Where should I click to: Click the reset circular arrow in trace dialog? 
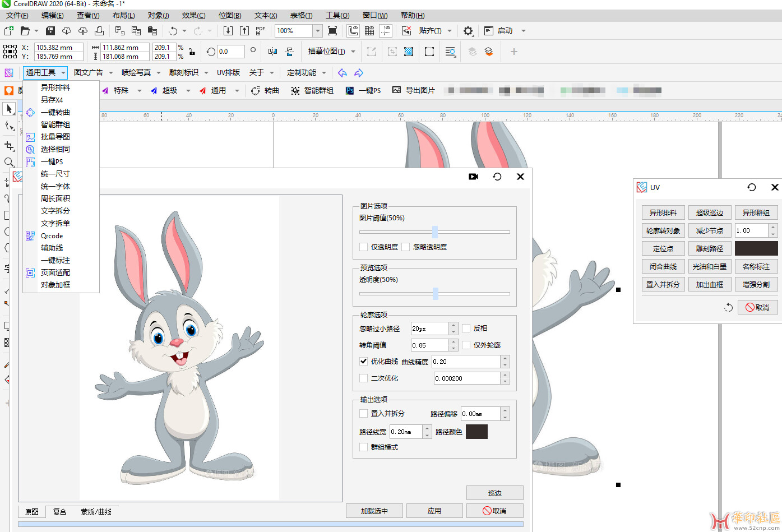pos(497,177)
